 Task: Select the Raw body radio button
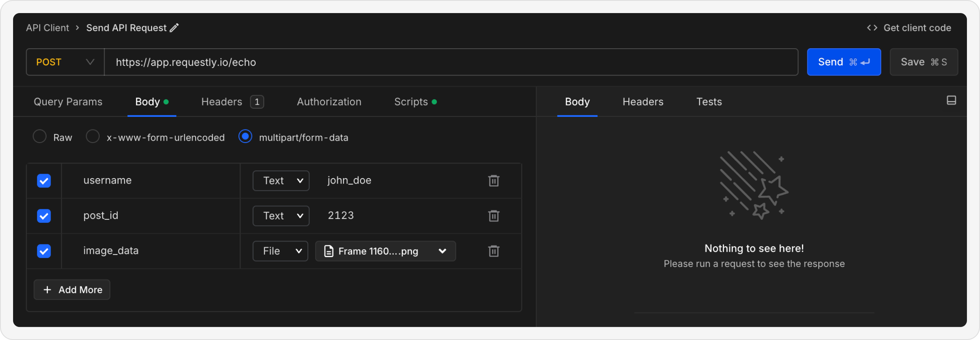click(x=40, y=136)
